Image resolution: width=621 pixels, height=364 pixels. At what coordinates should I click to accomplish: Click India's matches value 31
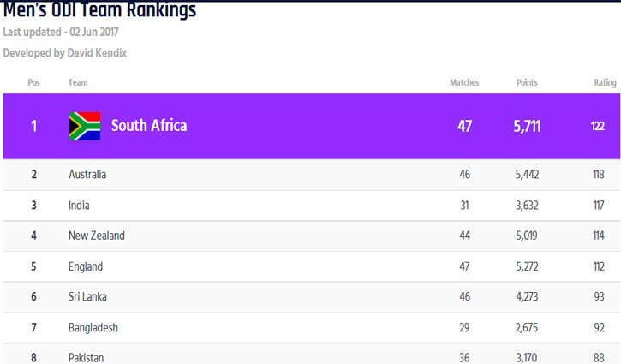pyautogui.click(x=464, y=206)
